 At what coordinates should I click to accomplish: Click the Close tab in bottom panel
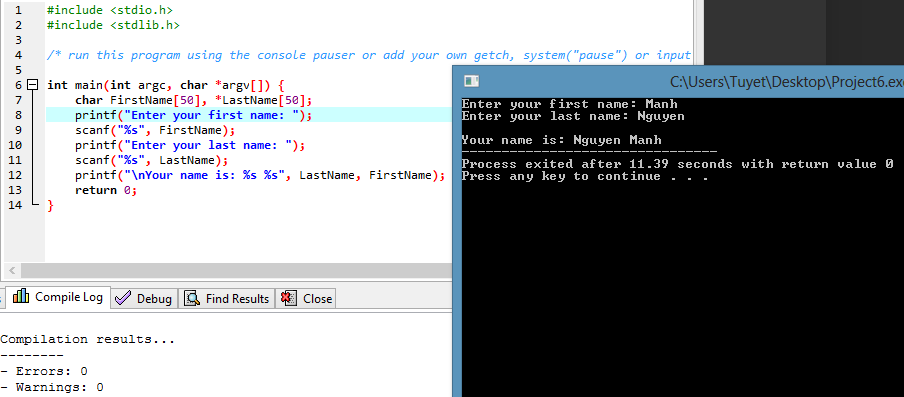tap(306, 298)
